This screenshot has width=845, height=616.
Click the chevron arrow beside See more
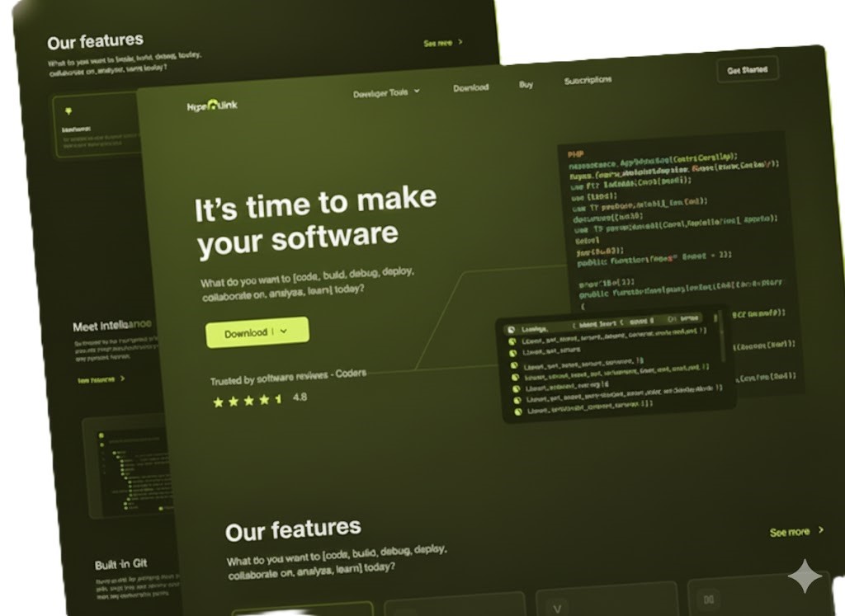pyautogui.click(x=822, y=532)
